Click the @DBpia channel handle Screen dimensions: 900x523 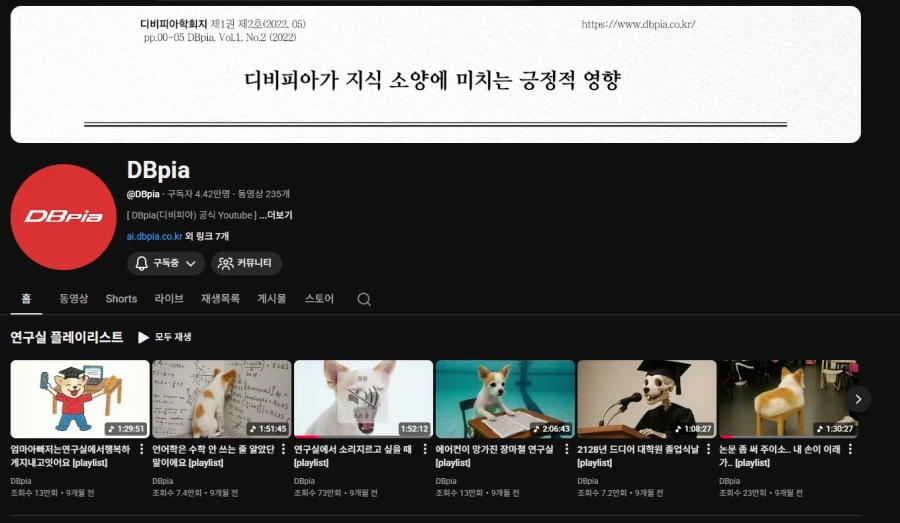click(143, 194)
